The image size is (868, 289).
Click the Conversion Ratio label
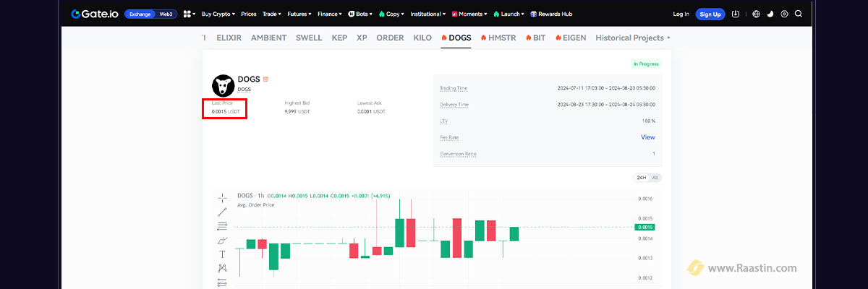458,154
